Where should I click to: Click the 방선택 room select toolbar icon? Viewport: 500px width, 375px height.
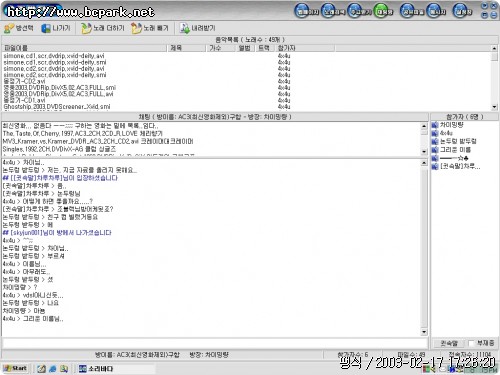click(9, 29)
